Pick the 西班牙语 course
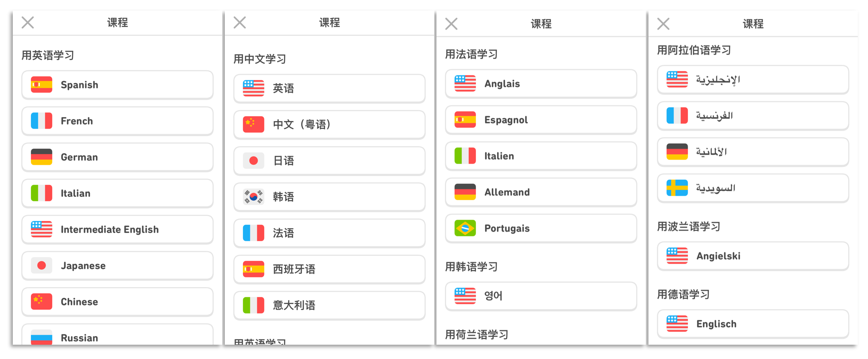868x359 pixels. point(330,269)
